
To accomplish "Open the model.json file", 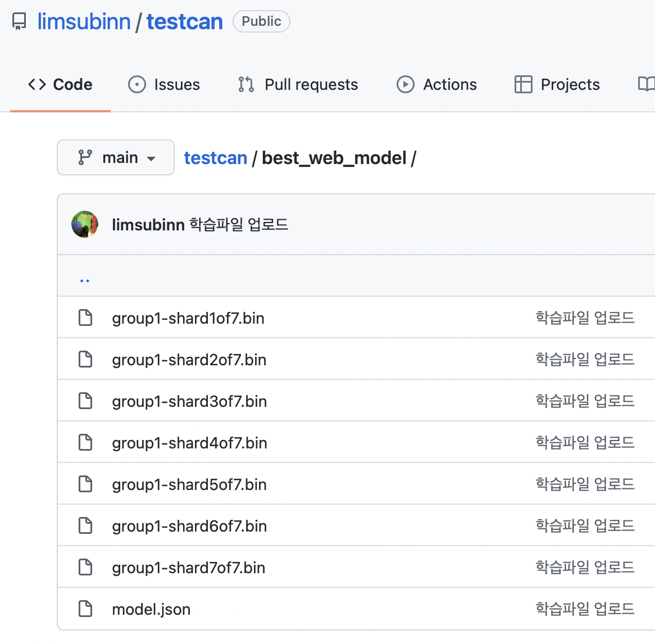I will pos(151,609).
